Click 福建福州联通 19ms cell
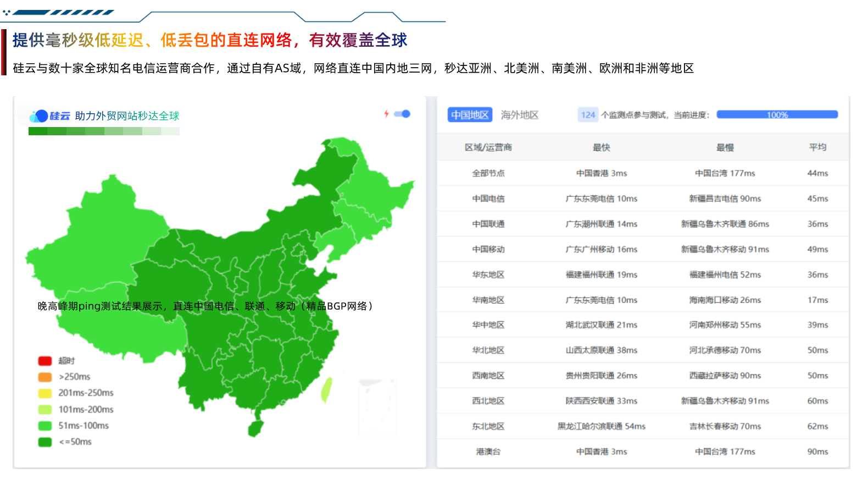The image size is (868, 485). [601, 274]
